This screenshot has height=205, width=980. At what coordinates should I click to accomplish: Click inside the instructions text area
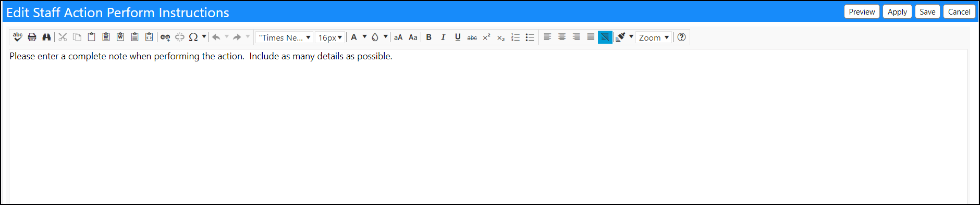488,126
